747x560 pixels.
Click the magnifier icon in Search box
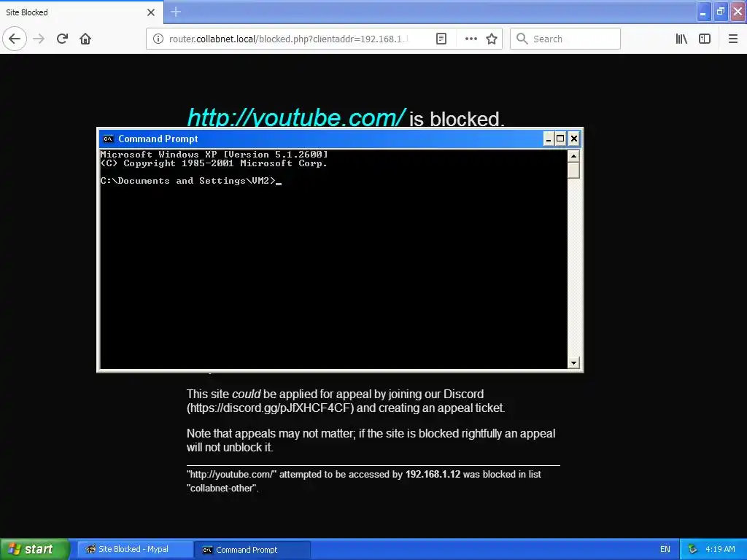click(x=522, y=39)
